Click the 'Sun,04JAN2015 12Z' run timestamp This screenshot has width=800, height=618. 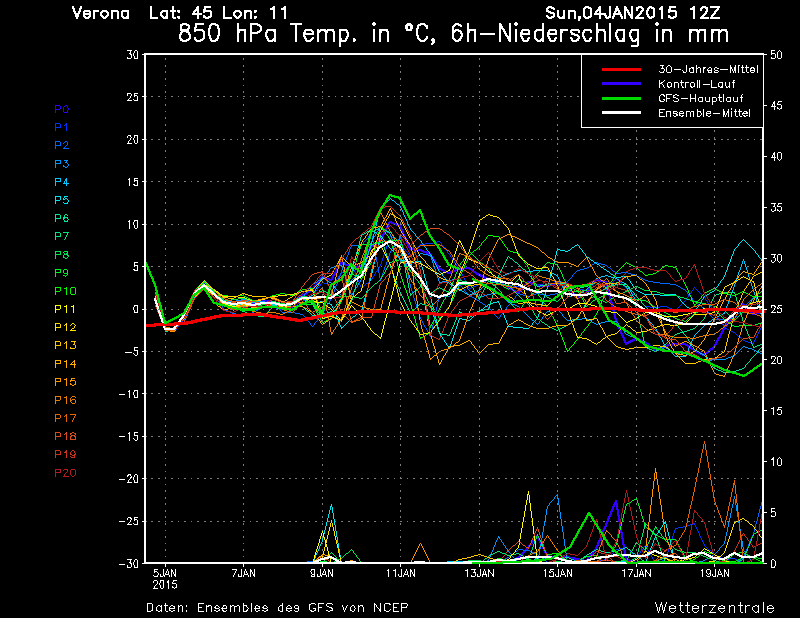[x=633, y=13]
